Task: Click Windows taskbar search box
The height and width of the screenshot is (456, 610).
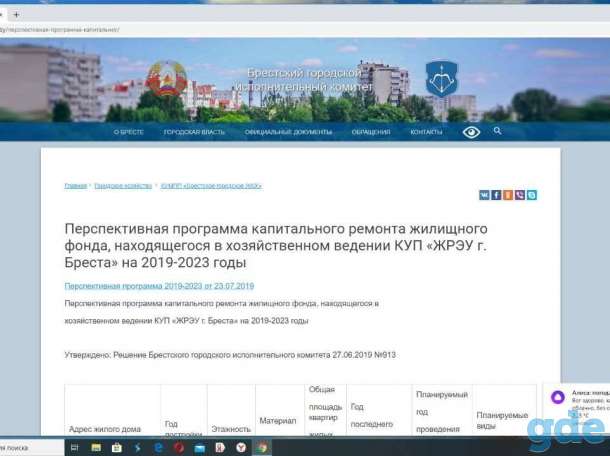Action: pos(32,448)
